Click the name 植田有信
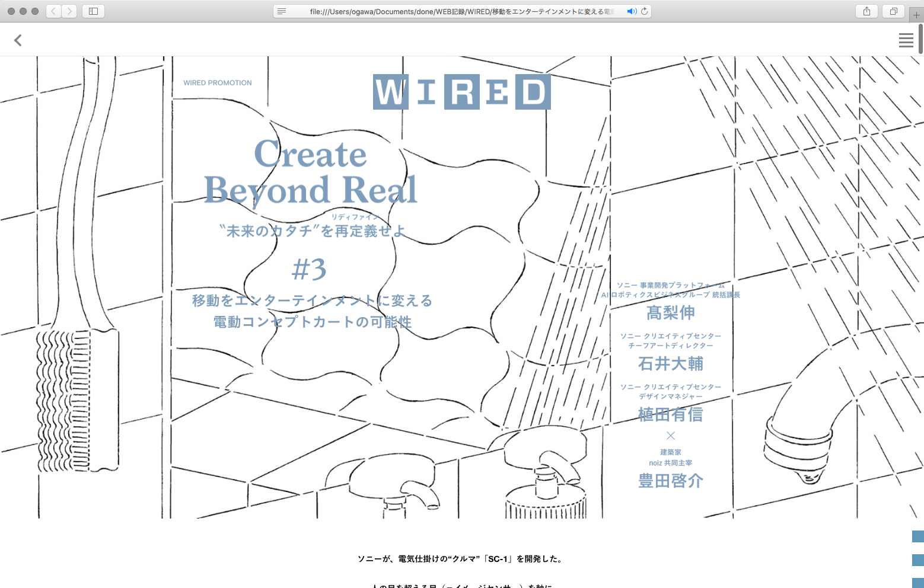 point(671,414)
